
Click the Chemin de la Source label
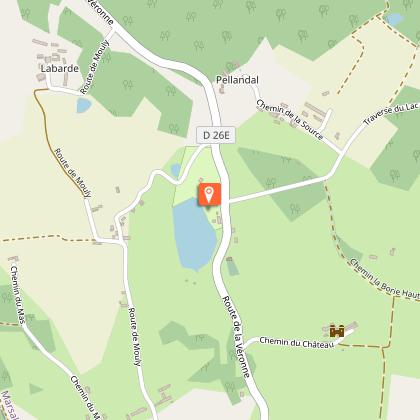tap(289, 120)
